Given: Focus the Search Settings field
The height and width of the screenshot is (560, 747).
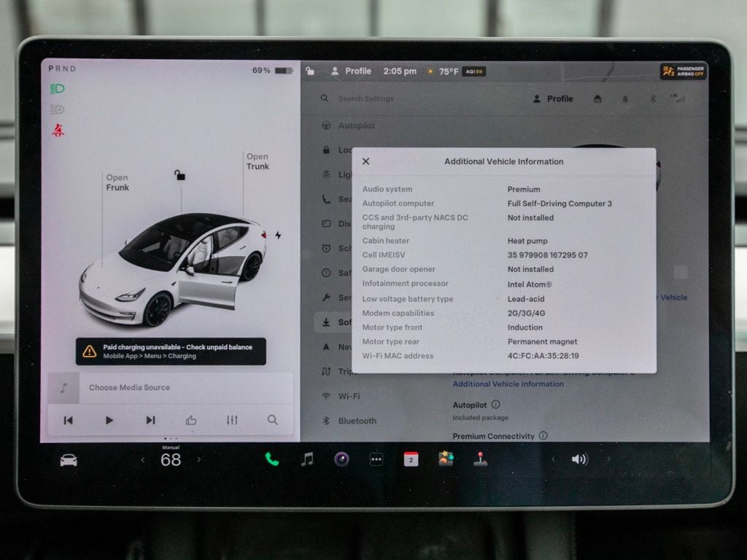Looking at the screenshot, I should tap(366, 98).
